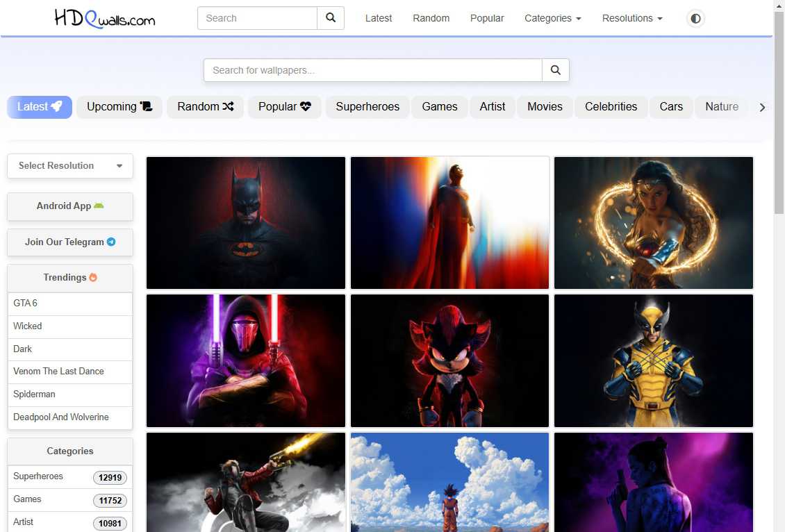Click the Android App button

tap(70, 206)
